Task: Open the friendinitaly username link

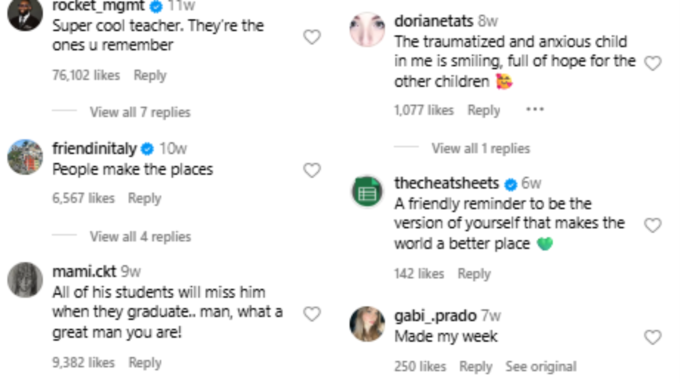Action: tap(94, 148)
